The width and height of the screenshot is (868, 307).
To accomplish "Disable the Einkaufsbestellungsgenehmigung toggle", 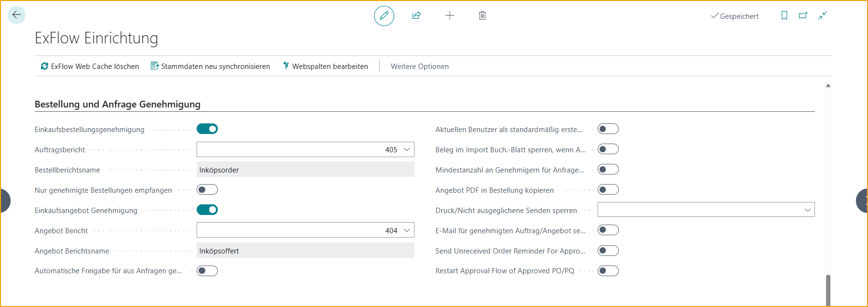I will point(207,129).
